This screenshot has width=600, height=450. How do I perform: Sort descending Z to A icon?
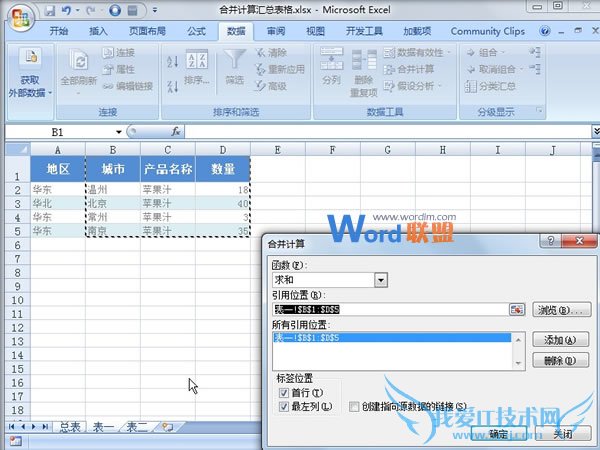(x=172, y=86)
